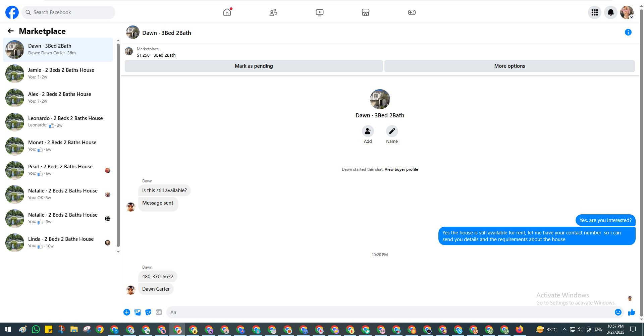Go back using the Marketplace arrow
Viewport: 644px width, 336px height.
(x=11, y=31)
